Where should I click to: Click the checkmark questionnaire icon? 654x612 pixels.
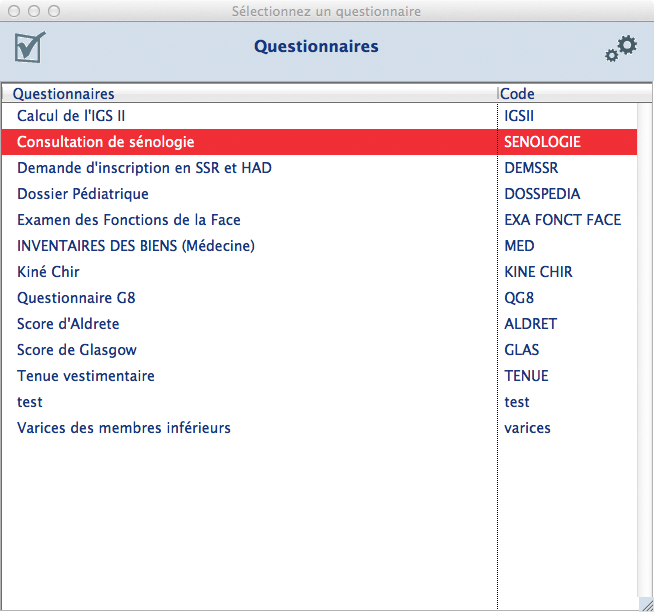[x=30, y=47]
